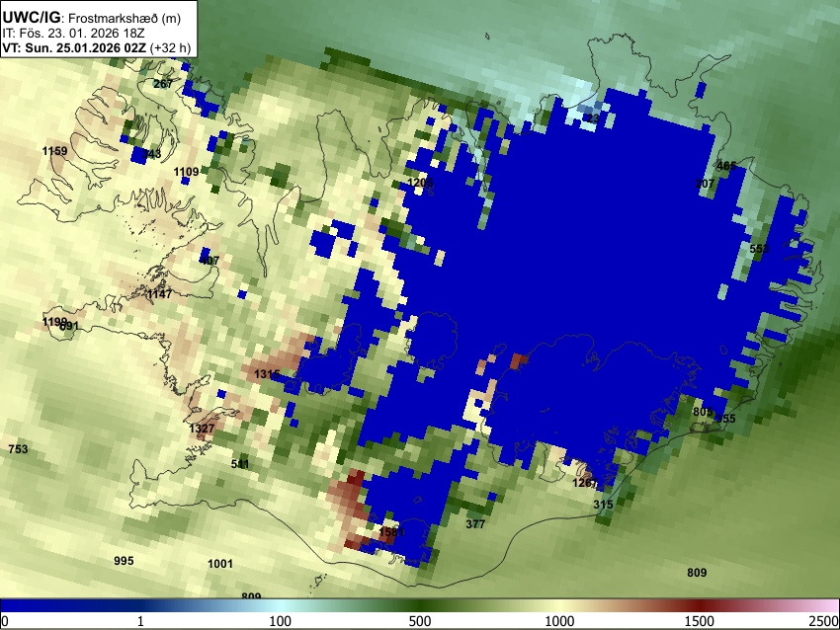The image size is (840, 630).
Task: Select the 553 value label
Action: point(759,249)
